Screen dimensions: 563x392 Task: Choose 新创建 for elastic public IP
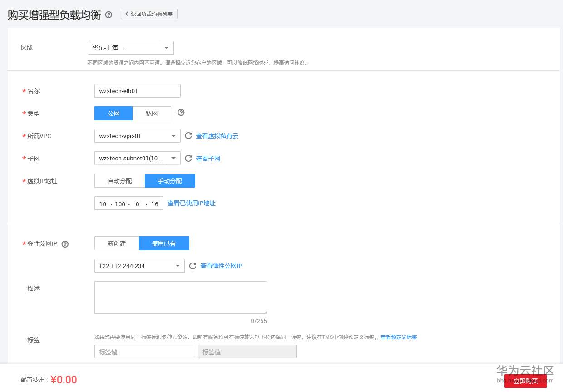click(117, 243)
